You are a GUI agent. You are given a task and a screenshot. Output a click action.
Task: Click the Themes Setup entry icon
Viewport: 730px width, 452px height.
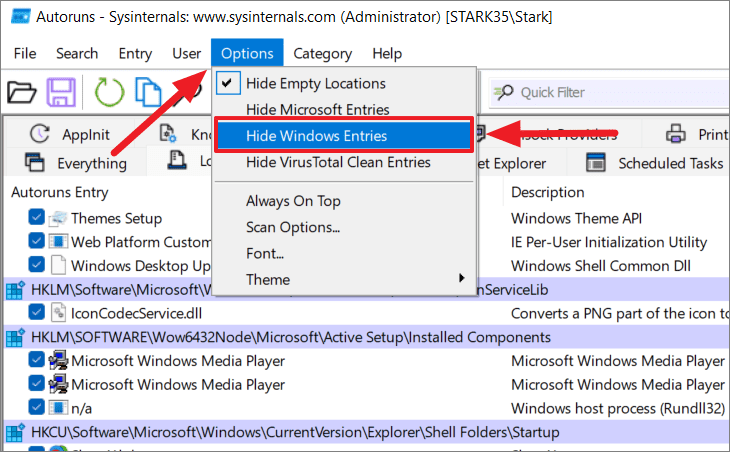pos(58,218)
